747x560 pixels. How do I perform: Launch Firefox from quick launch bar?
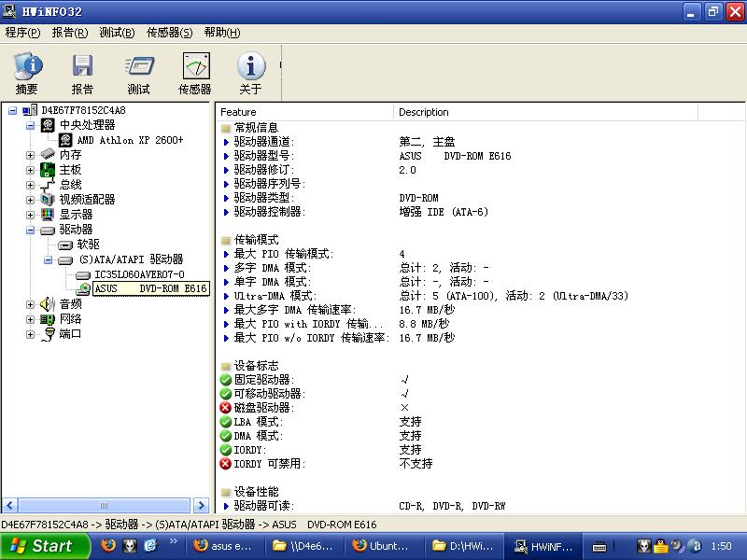(x=108, y=545)
